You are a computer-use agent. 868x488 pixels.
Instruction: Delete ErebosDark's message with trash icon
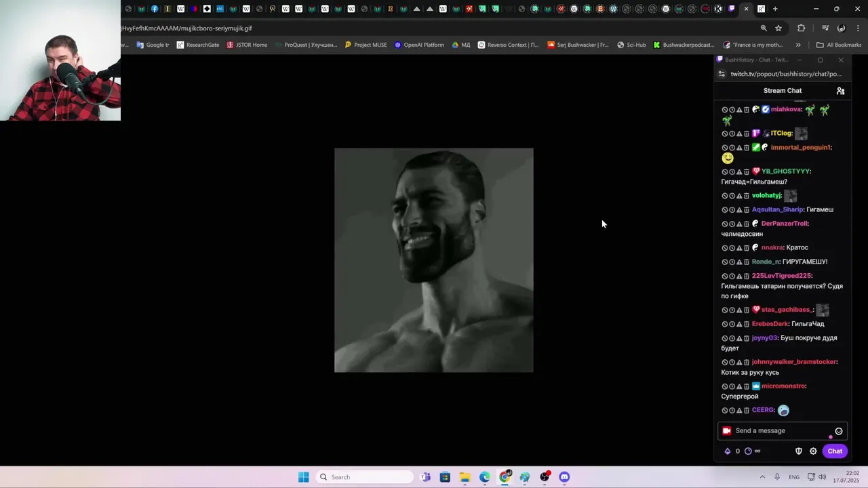coord(747,325)
